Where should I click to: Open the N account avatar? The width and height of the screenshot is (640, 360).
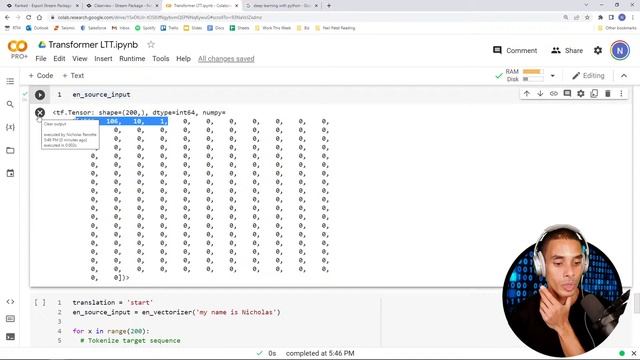620,51
